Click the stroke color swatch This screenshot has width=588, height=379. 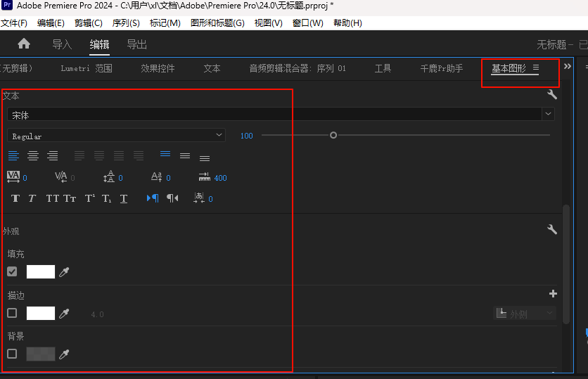pos(41,313)
